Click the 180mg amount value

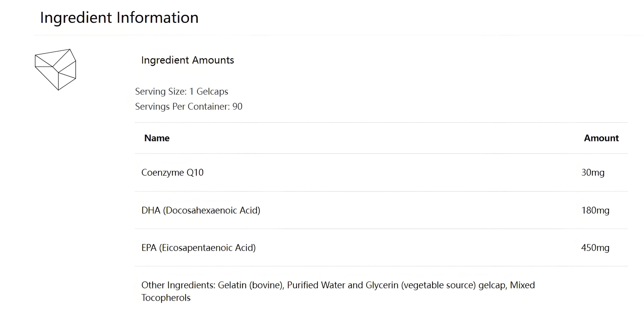coord(595,210)
